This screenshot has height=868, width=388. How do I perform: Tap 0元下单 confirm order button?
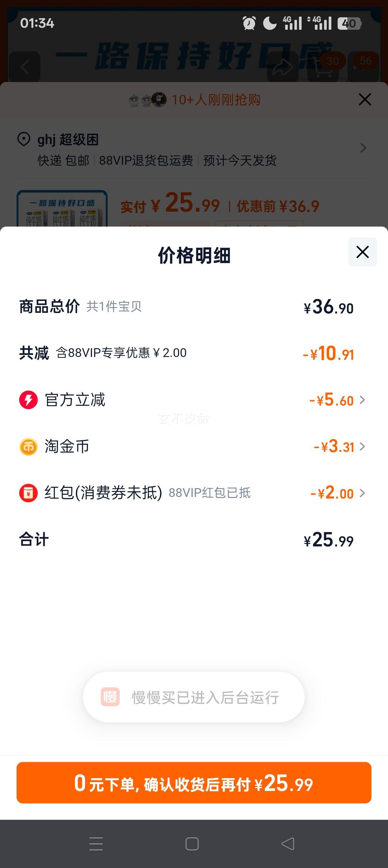[194, 783]
